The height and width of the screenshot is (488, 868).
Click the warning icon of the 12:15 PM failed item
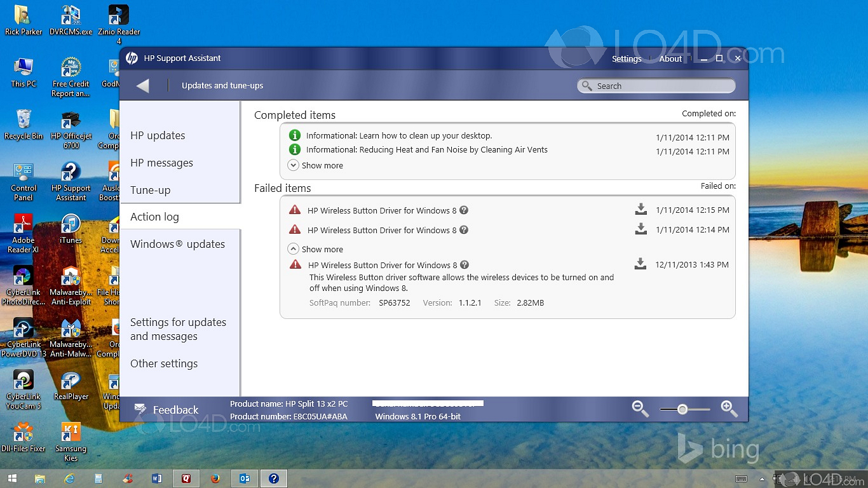[295, 210]
